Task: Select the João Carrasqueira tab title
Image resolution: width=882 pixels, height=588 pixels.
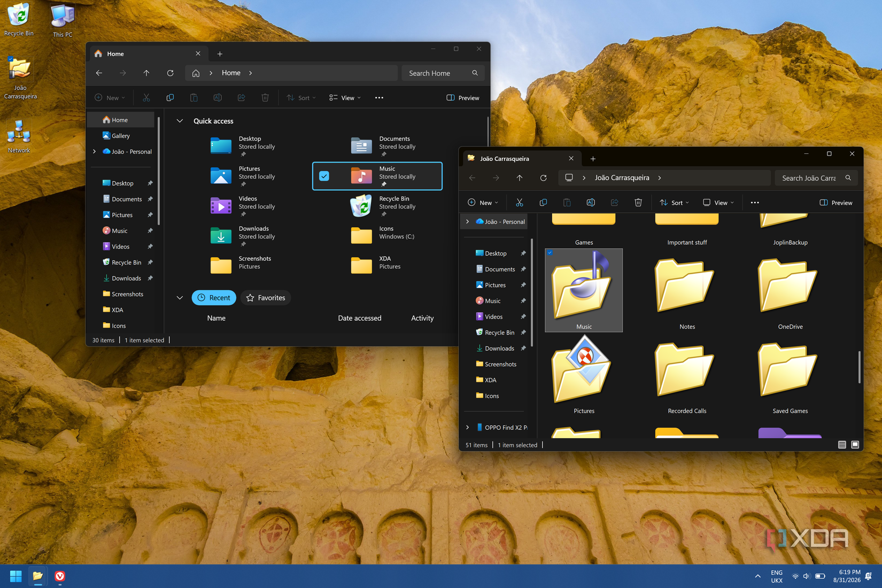Action: (505, 159)
